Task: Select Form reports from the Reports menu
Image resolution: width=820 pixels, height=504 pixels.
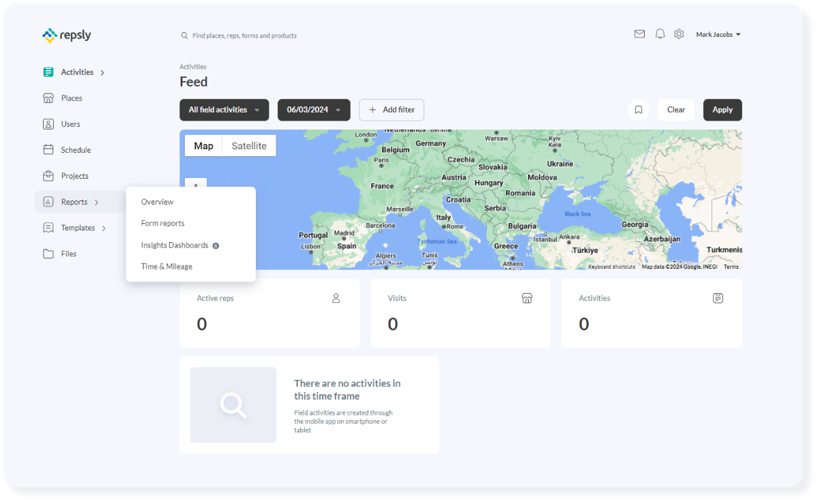Action: pos(162,223)
